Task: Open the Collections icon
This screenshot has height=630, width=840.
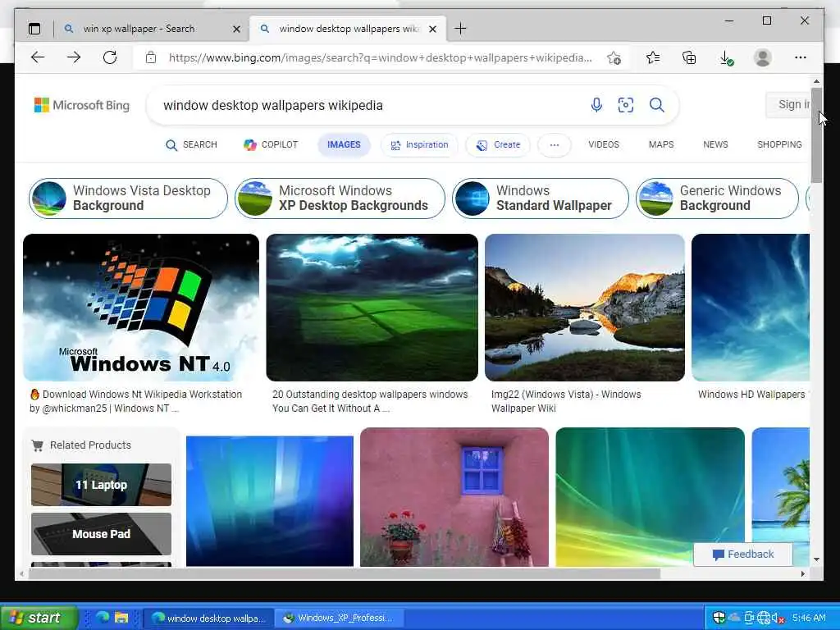Action: (689, 57)
